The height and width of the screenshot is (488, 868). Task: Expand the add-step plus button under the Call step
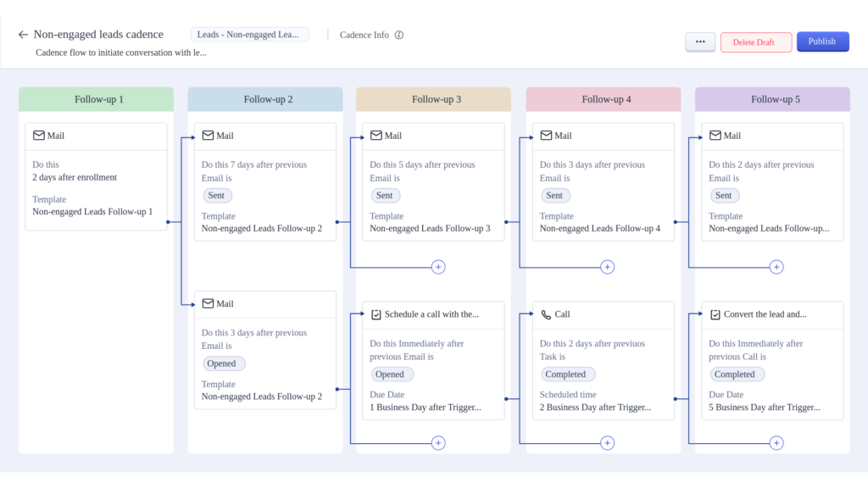[x=607, y=442]
